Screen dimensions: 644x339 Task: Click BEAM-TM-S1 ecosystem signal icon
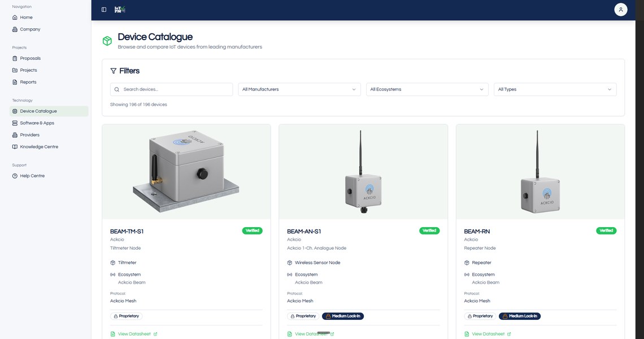(112, 275)
